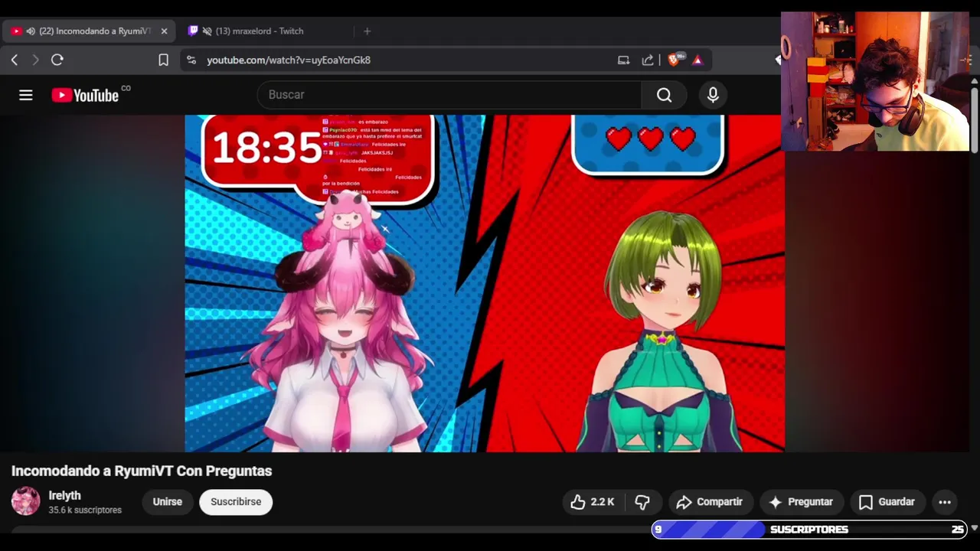Click the youtube.com URL in address bar
The image size is (980, 551).
tap(289, 60)
